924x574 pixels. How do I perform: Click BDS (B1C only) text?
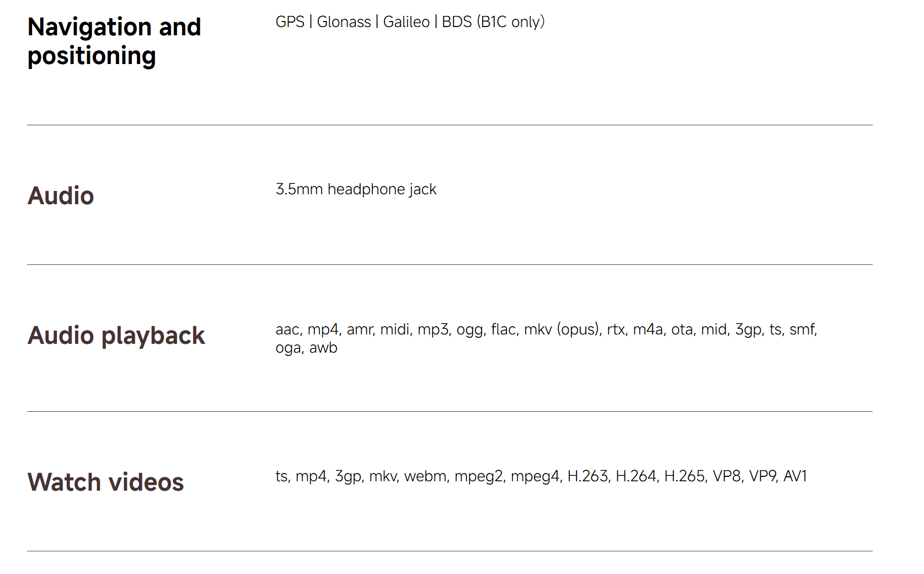point(493,22)
